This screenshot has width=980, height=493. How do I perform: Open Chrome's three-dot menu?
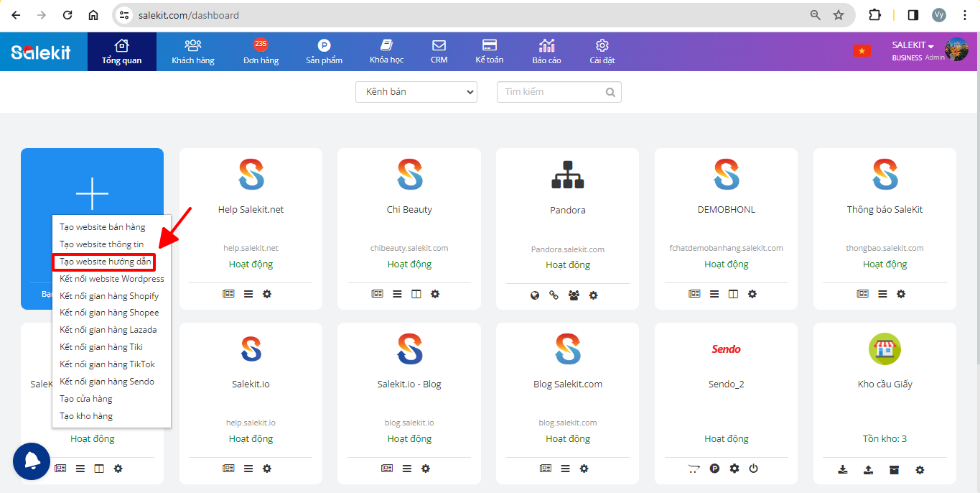pyautogui.click(x=965, y=15)
